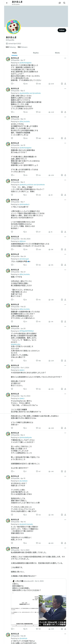Screen dimensions: 72x644
Task: Go back using the top-left arrow
Action: [x=7, y=3]
